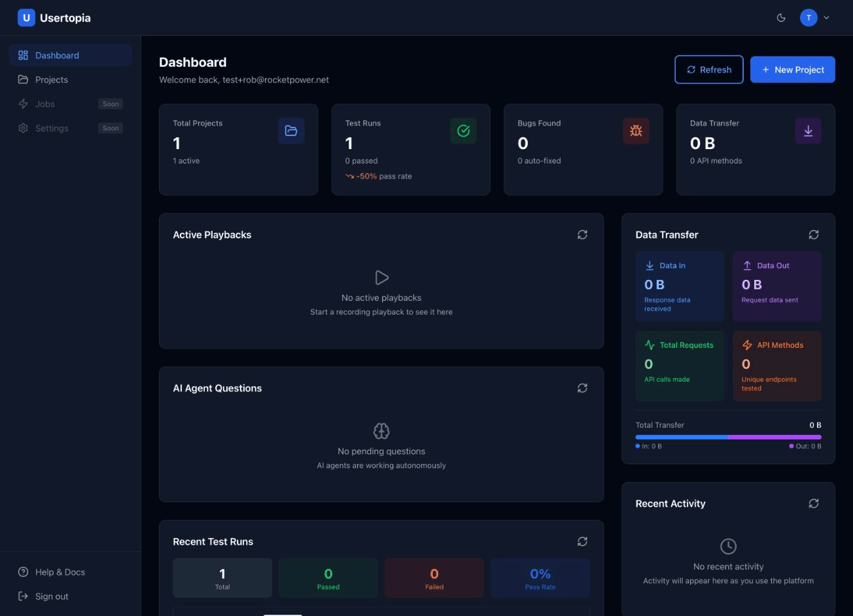The width and height of the screenshot is (853, 616).
Task: Click the brain icon in AI Agent Questions
Action: (x=381, y=431)
